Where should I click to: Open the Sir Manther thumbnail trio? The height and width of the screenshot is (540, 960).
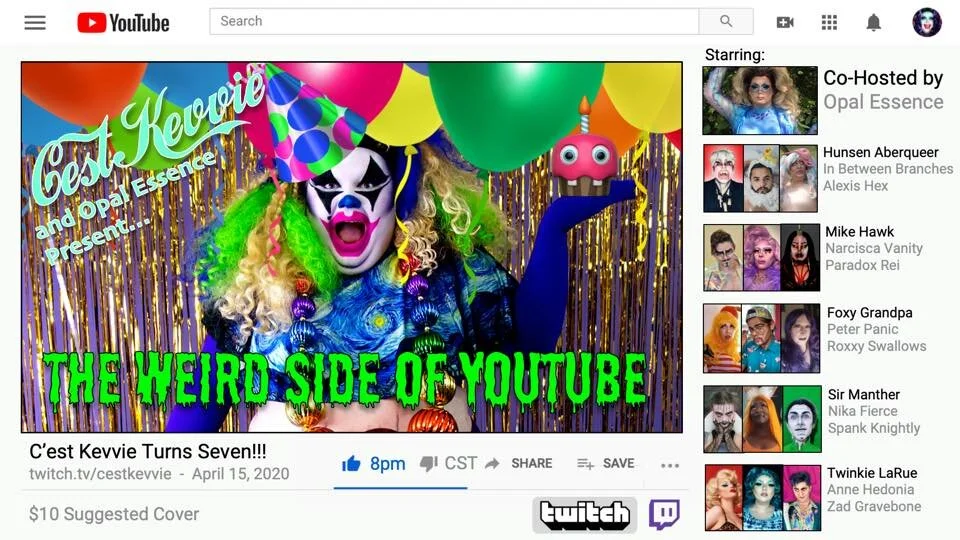pos(762,419)
